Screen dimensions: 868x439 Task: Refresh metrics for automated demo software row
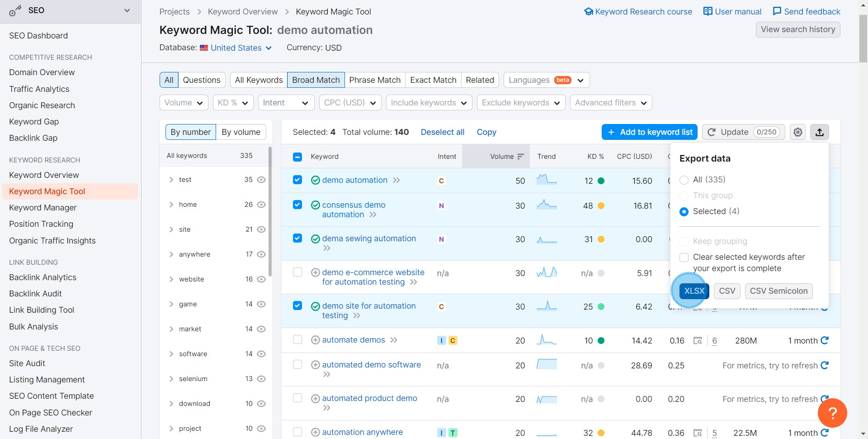(825, 365)
